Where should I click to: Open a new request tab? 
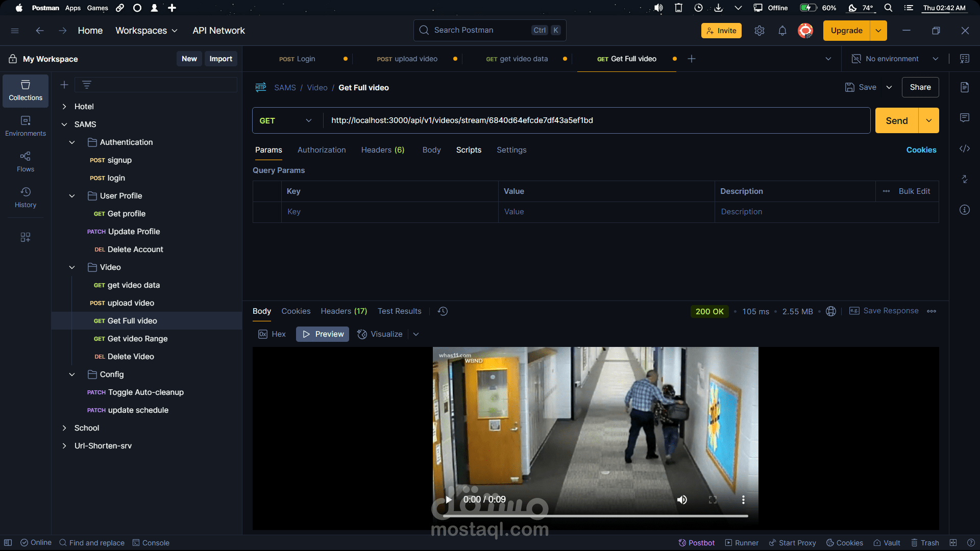pyautogui.click(x=692, y=59)
